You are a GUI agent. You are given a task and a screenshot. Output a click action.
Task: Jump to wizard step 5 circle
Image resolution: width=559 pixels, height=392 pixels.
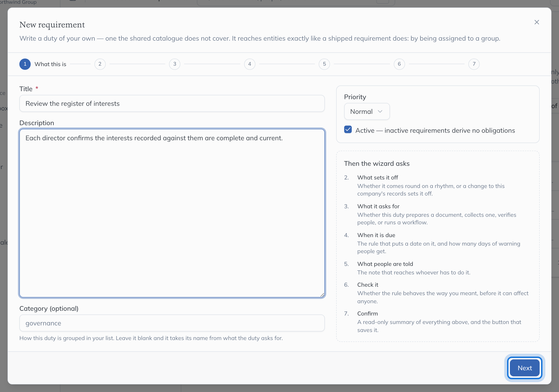pyautogui.click(x=324, y=64)
